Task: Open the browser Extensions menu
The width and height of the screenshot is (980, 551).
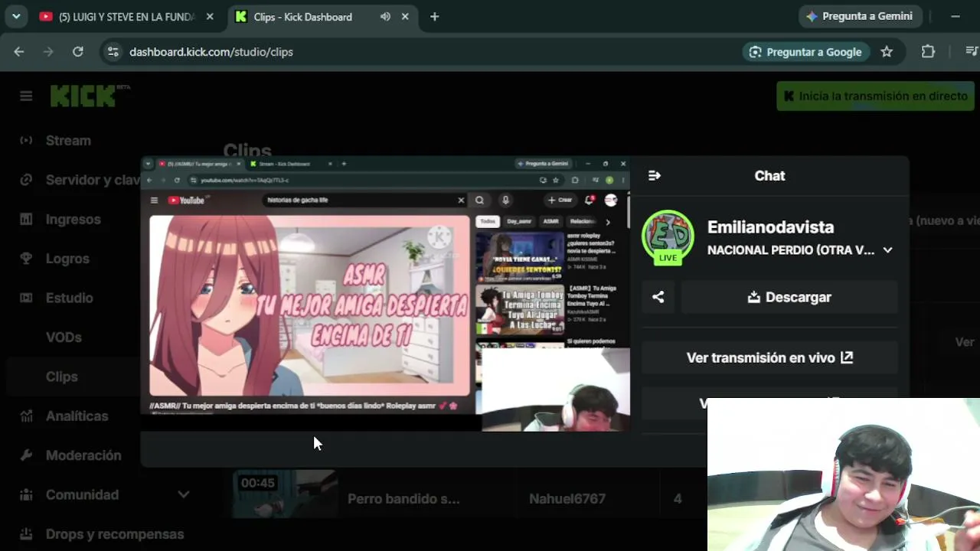Action: coord(928,52)
